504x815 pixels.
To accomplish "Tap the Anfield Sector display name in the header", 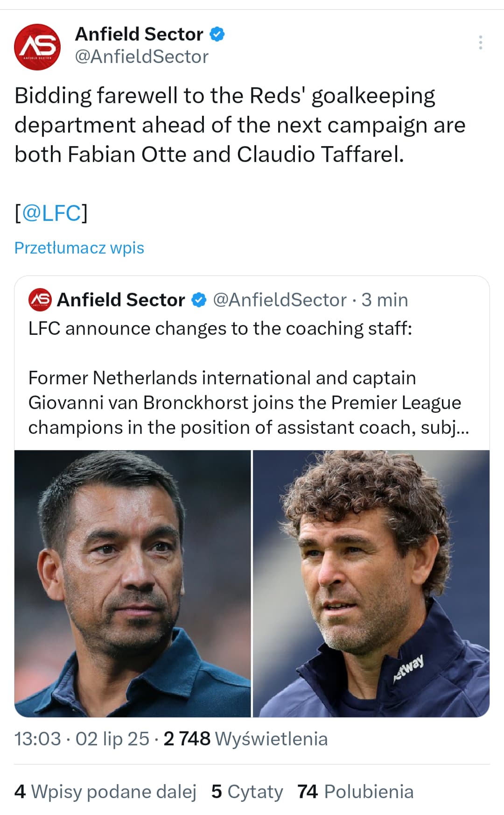I will pos(139,34).
